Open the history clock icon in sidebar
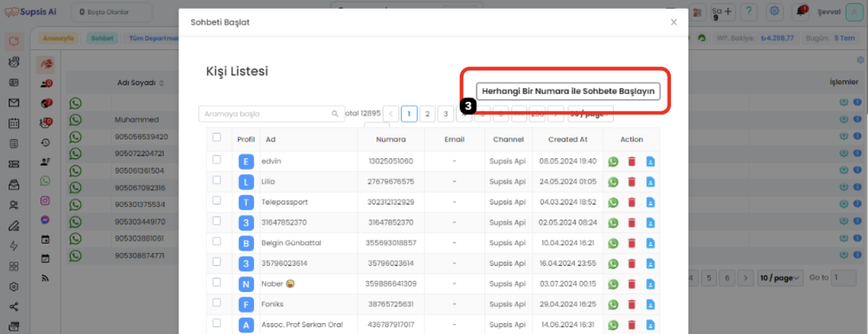The image size is (868, 334). tap(45, 142)
